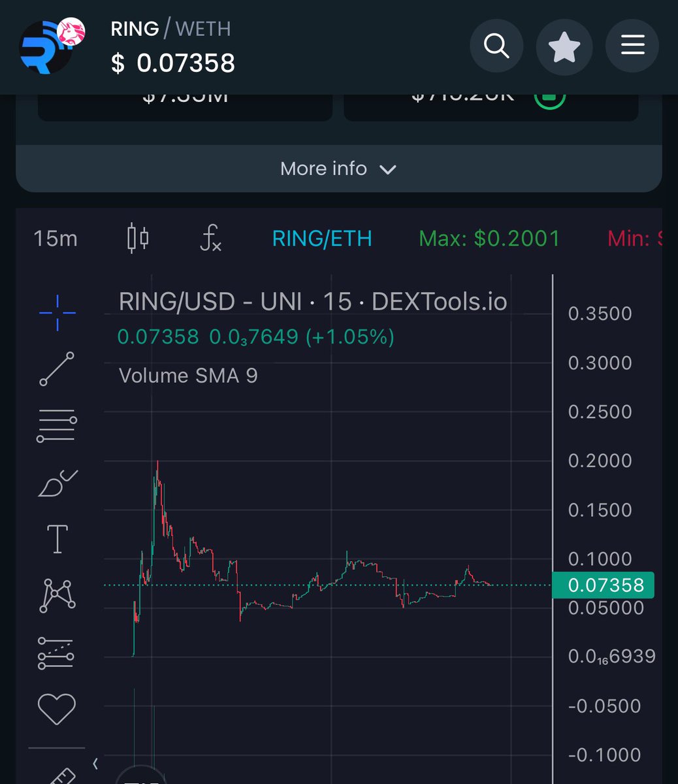Select the text annotation tool
Viewport: 678px width, 784px height.
click(57, 539)
